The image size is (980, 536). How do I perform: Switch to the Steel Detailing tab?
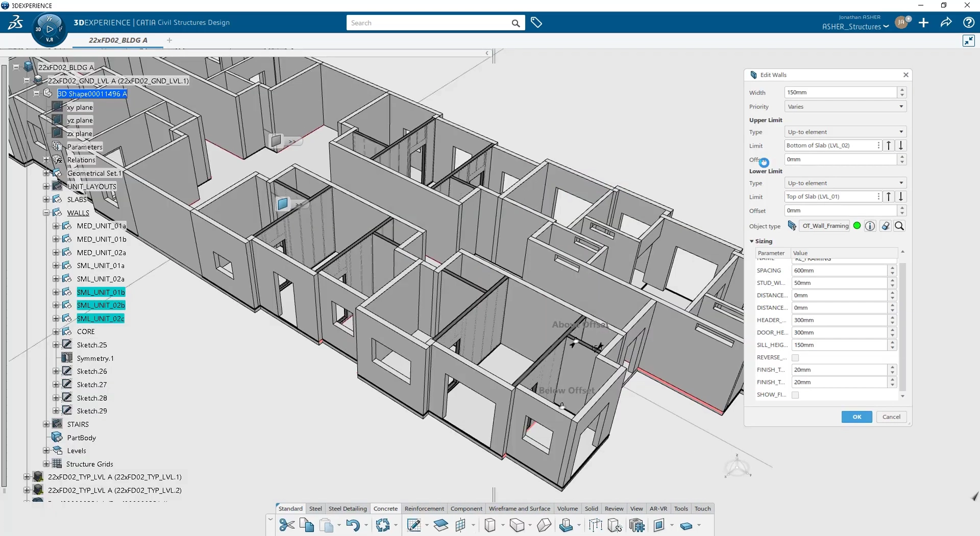coord(348,508)
